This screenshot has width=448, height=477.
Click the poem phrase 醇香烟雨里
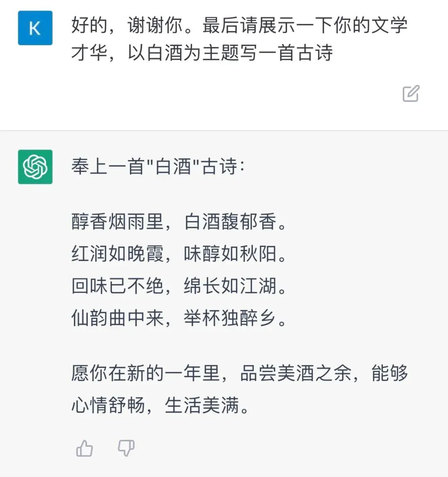click(x=117, y=222)
